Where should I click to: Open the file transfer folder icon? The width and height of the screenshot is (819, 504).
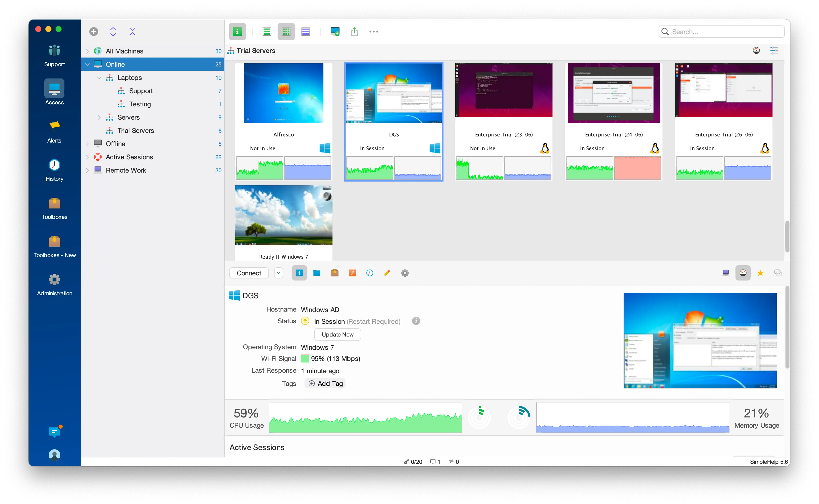tap(317, 273)
